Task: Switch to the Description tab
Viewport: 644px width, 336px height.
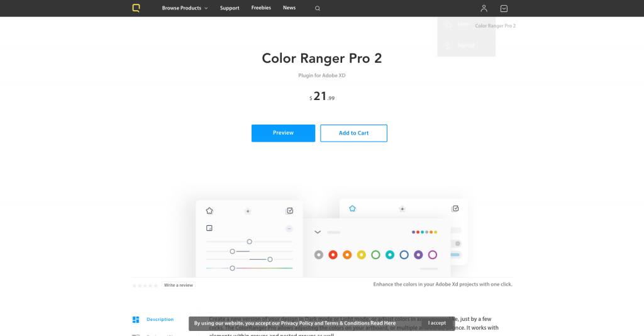Action: click(160, 320)
